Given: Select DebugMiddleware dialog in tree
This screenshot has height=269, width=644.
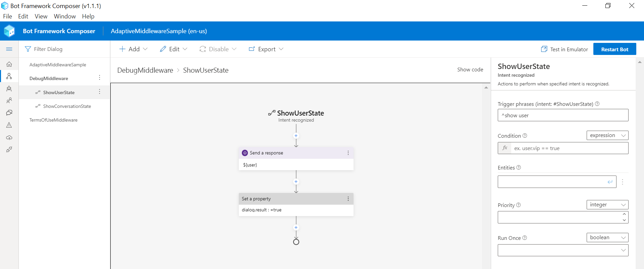Looking at the screenshot, I should coord(49,78).
